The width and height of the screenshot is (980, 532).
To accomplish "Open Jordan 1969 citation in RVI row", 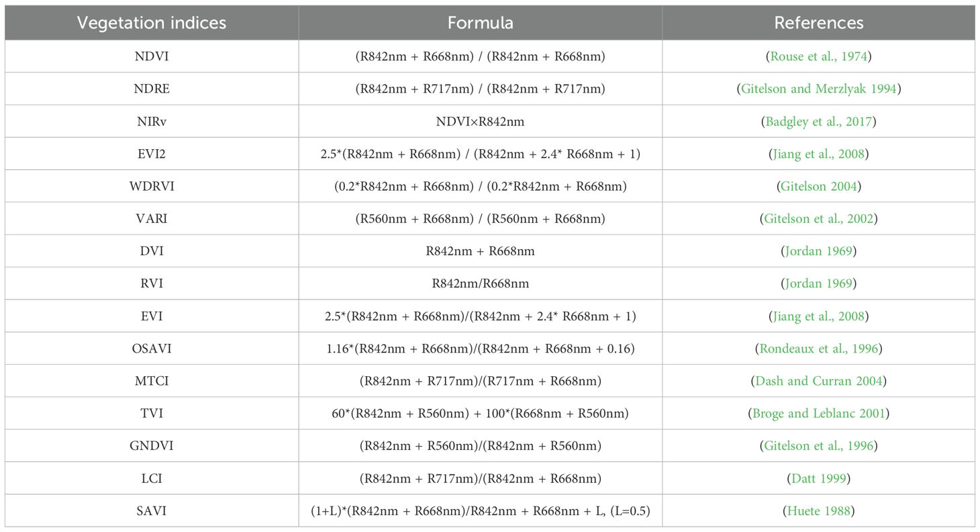I will pos(818,283).
